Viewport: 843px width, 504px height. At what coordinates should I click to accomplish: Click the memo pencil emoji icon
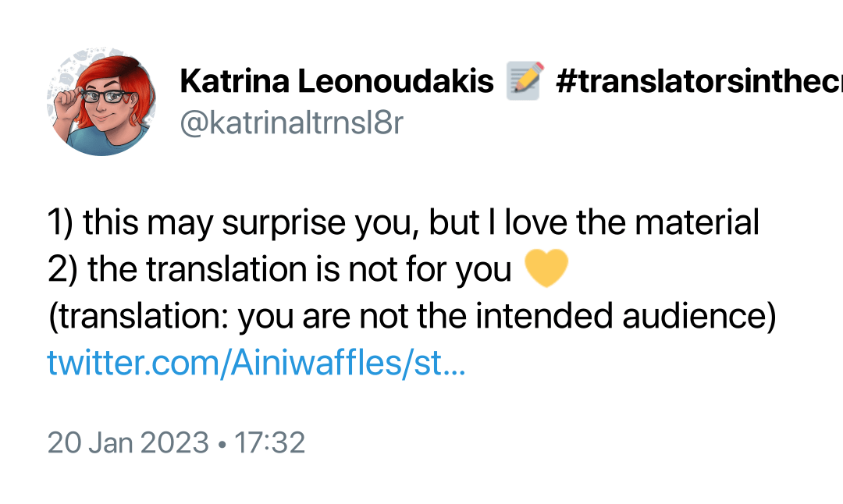click(x=525, y=80)
